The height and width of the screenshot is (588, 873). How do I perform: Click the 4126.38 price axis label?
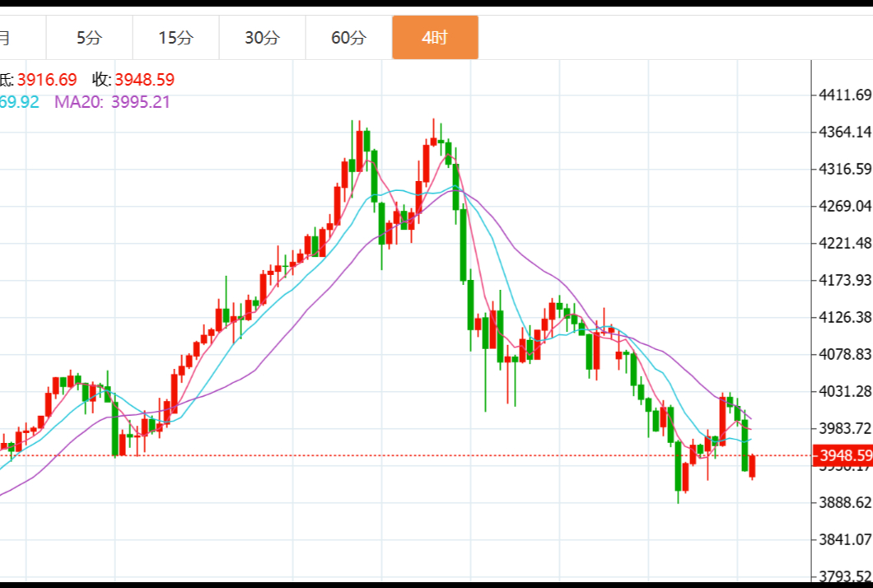[845, 317]
